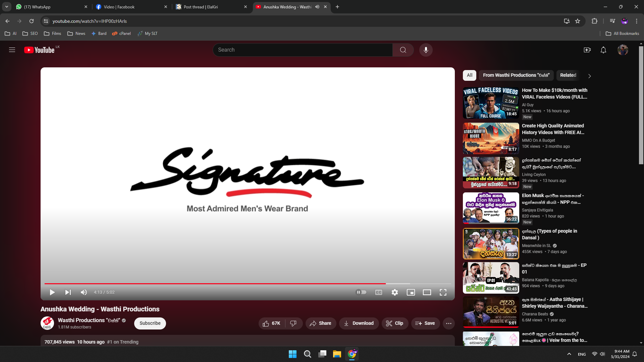
Task: Open File Explorer from the taskbar
Action: point(337,354)
